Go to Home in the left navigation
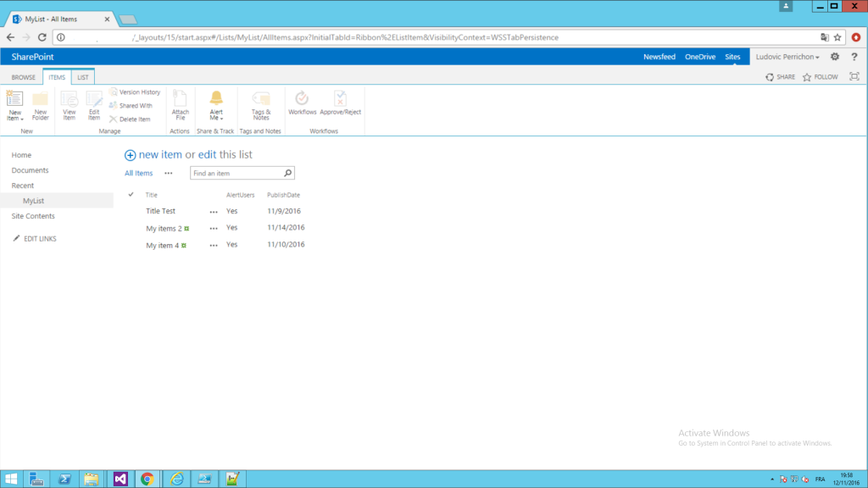Image resolution: width=868 pixels, height=488 pixels. click(21, 155)
